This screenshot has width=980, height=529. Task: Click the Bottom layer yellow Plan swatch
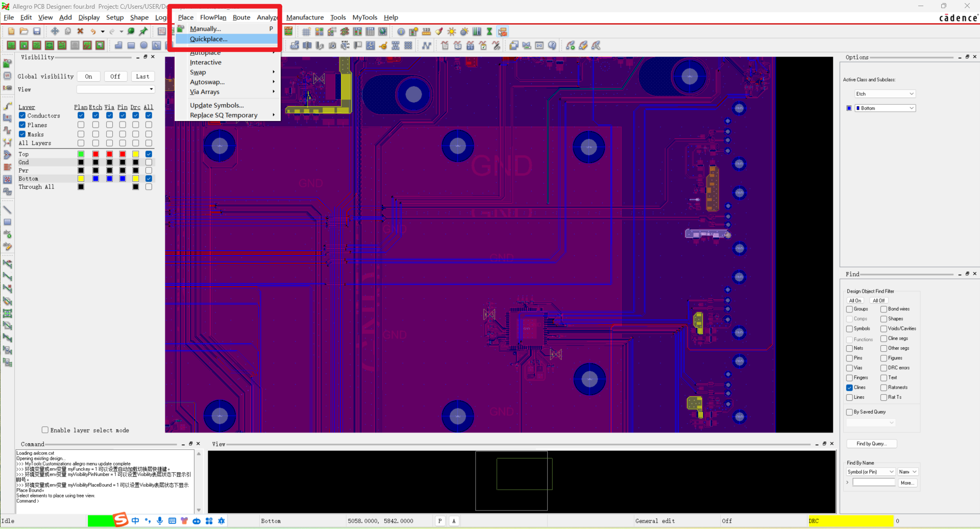tap(81, 179)
